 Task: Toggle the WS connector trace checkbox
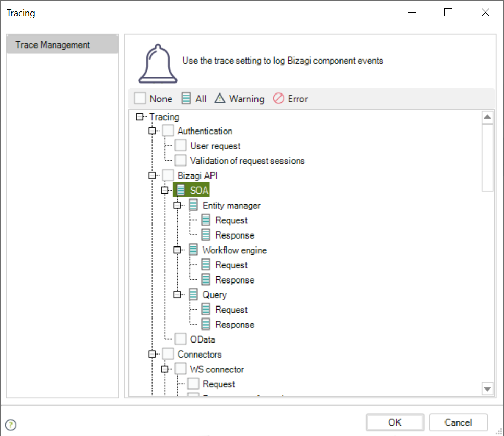[x=181, y=369]
